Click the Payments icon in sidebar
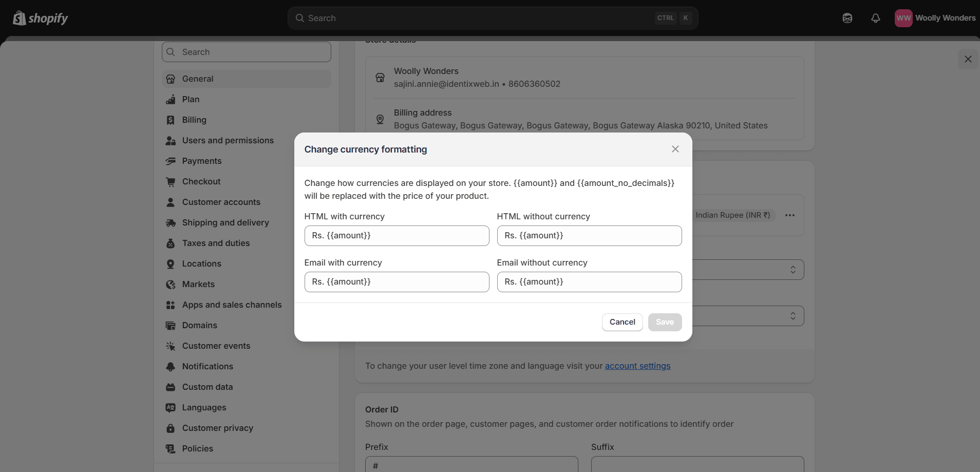Viewport: 980px width, 472px height. coord(171,161)
